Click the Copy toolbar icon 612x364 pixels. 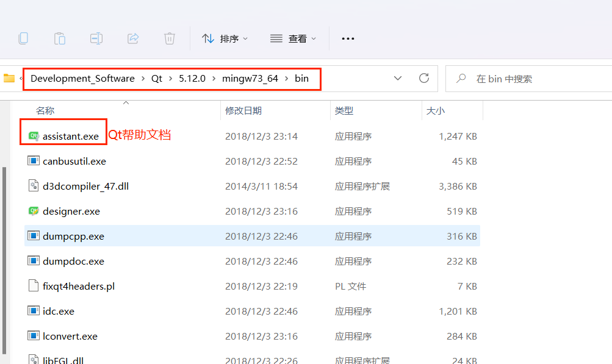click(23, 38)
